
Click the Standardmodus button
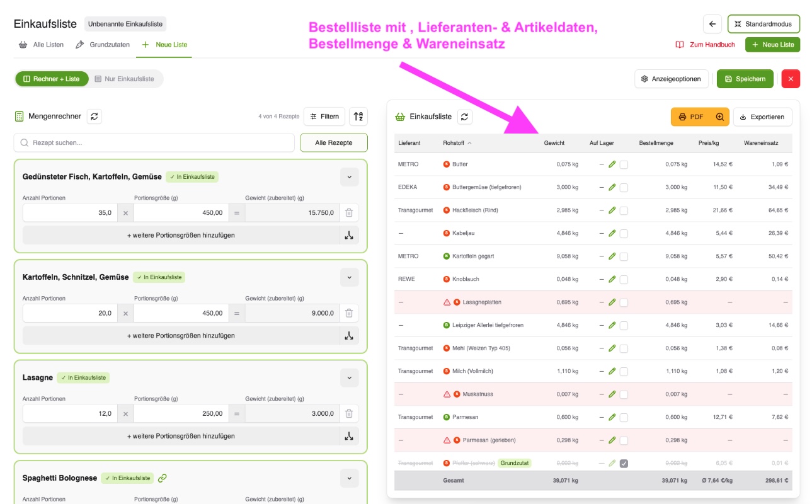pos(763,24)
